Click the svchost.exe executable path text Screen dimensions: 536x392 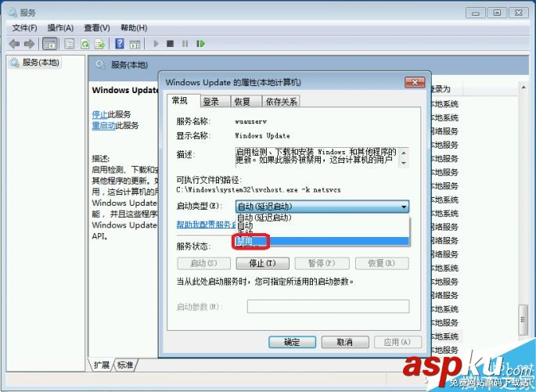(x=258, y=189)
